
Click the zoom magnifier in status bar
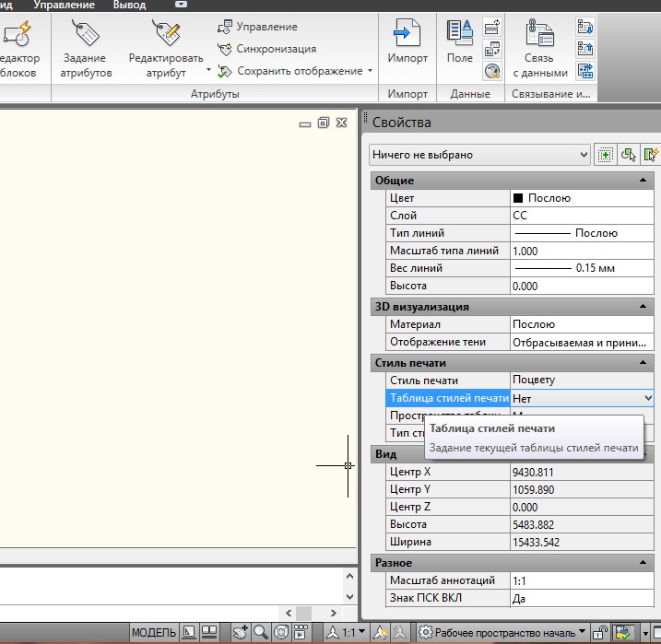click(261, 632)
